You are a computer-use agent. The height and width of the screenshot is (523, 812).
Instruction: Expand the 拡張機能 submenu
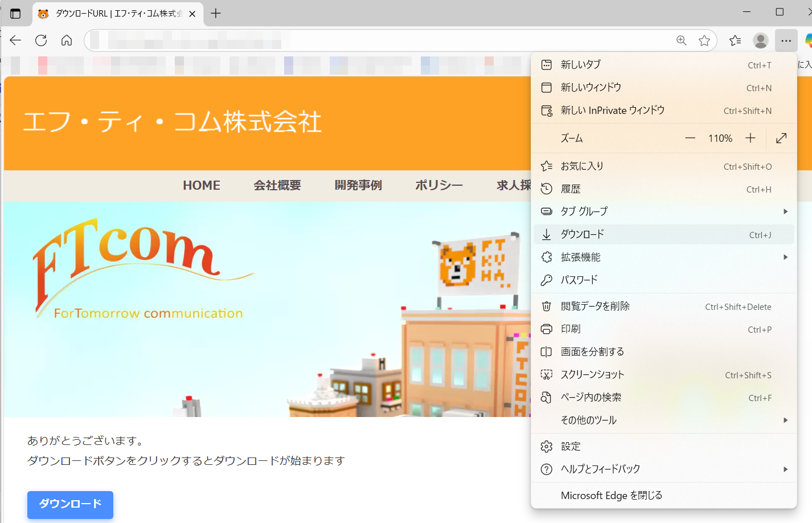click(x=785, y=258)
